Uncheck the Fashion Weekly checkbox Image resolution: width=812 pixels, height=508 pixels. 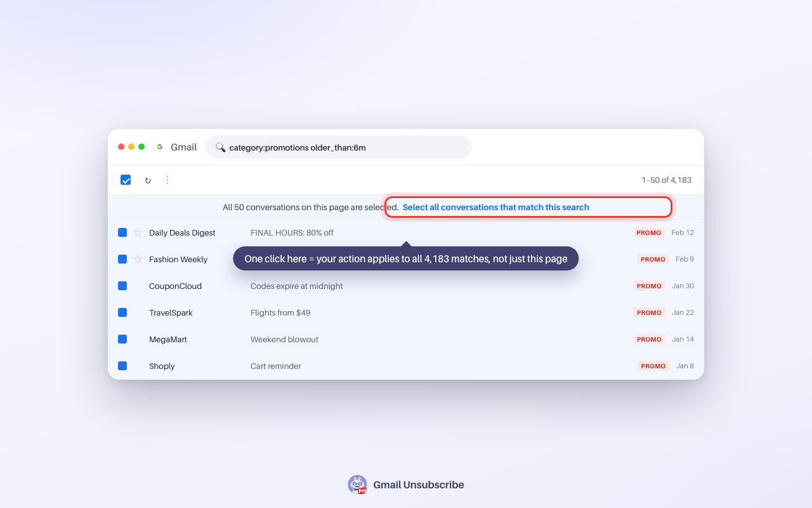pos(122,259)
